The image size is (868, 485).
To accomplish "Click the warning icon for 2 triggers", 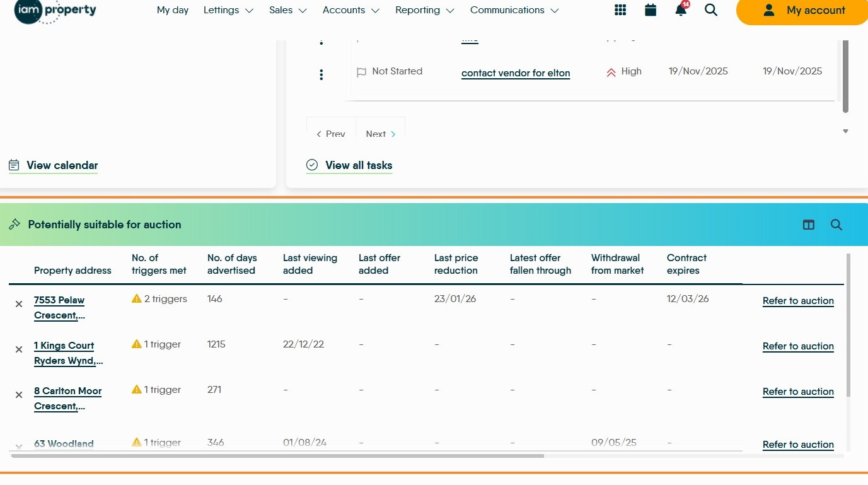I will [x=137, y=298].
